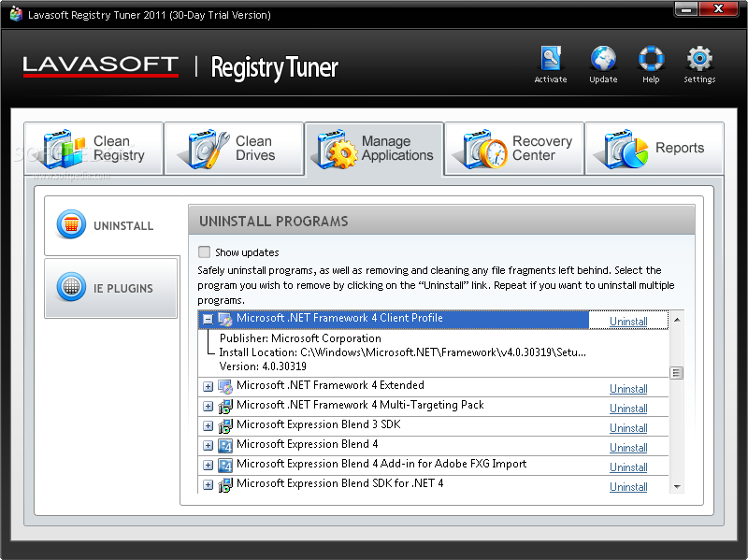Click the Multi-Targeting Pack installer icon

pyautogui.click(x=225, y=406)
